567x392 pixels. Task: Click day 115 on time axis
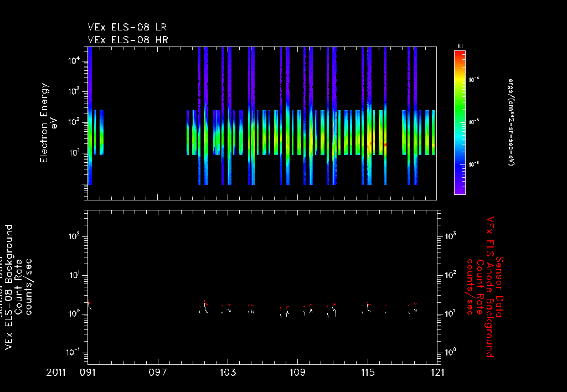coord(368,373)
